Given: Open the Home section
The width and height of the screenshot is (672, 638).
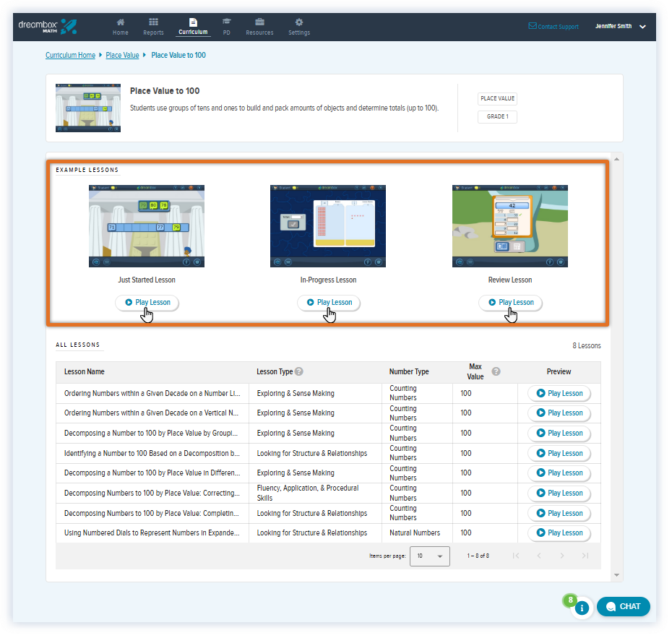Looking at the screenshot, I should pyautogui.click(x=120, y=26).
